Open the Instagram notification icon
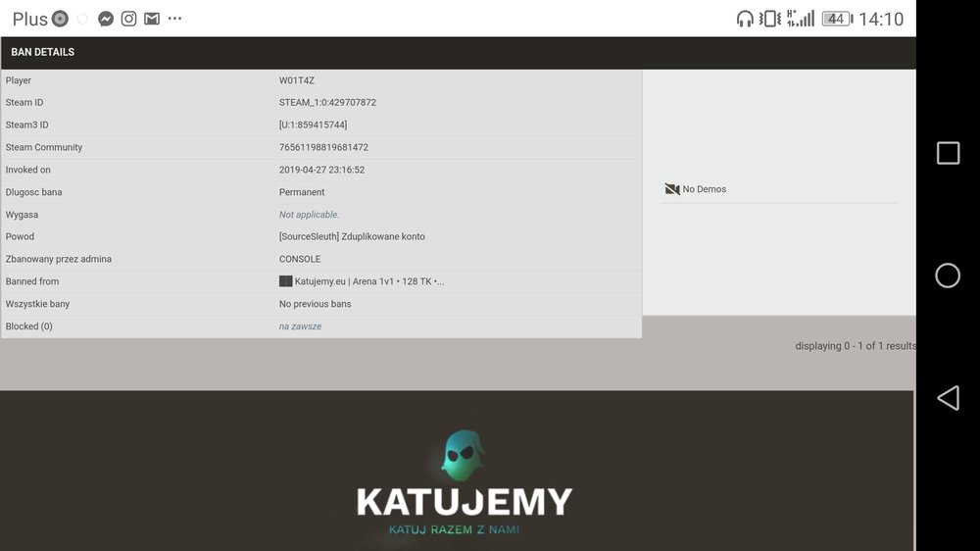The image size is (980, 551). click(128, 19)
